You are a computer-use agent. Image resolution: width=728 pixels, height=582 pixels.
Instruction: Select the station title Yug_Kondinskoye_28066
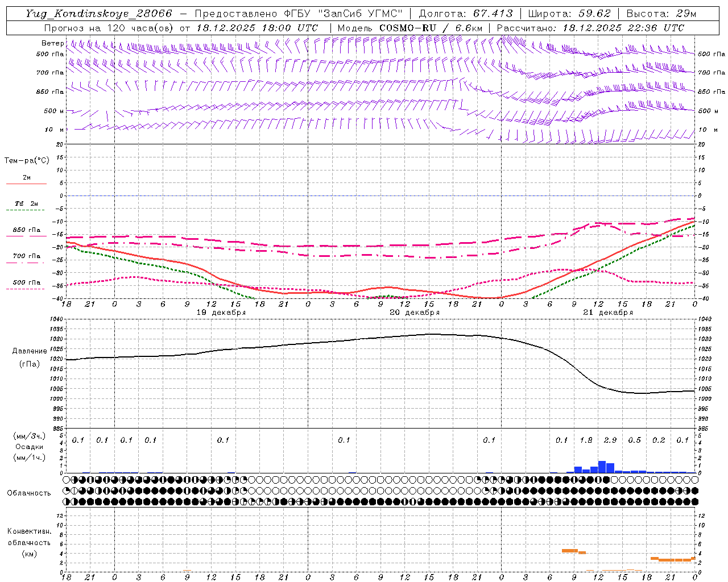[x=98, y=14]
